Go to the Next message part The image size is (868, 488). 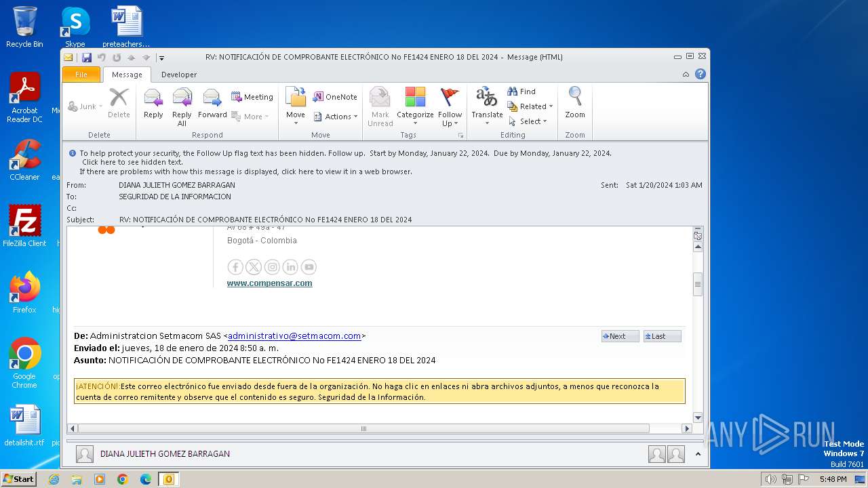(x=620, y=336)
